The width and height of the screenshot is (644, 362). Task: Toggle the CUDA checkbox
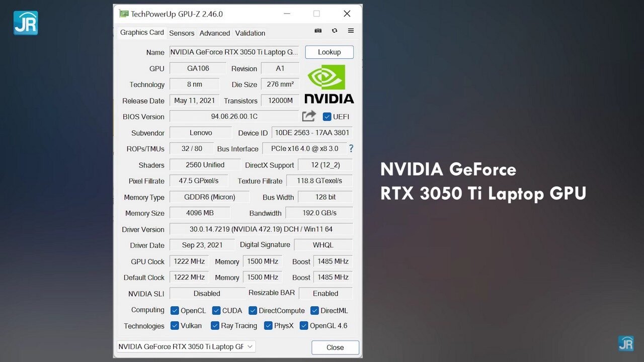click(x=216, y=310)
